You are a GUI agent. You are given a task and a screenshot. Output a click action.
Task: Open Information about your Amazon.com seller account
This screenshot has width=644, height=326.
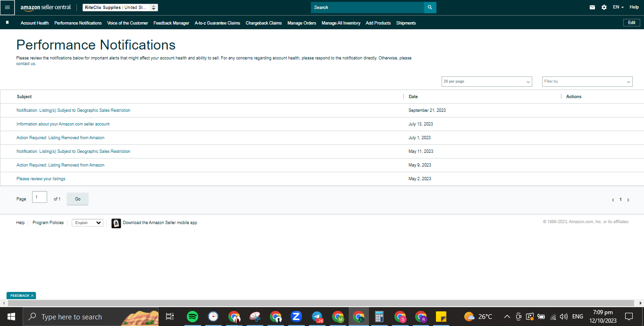(63, 124)
